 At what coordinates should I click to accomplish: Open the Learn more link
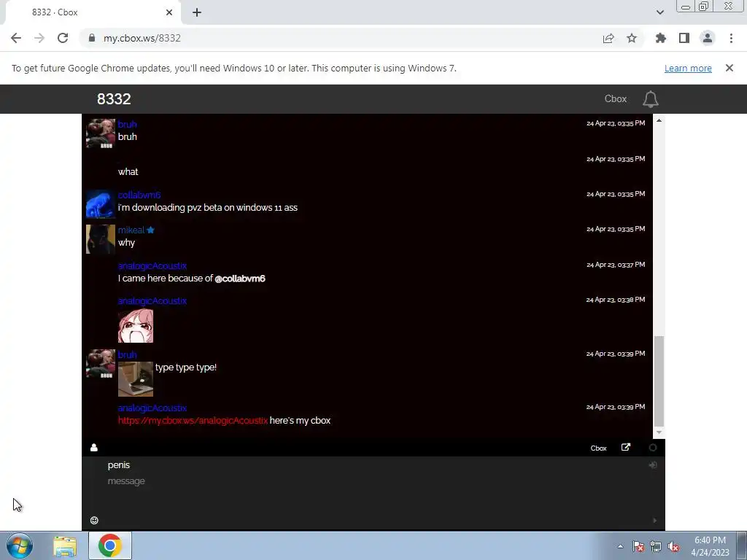688,68
